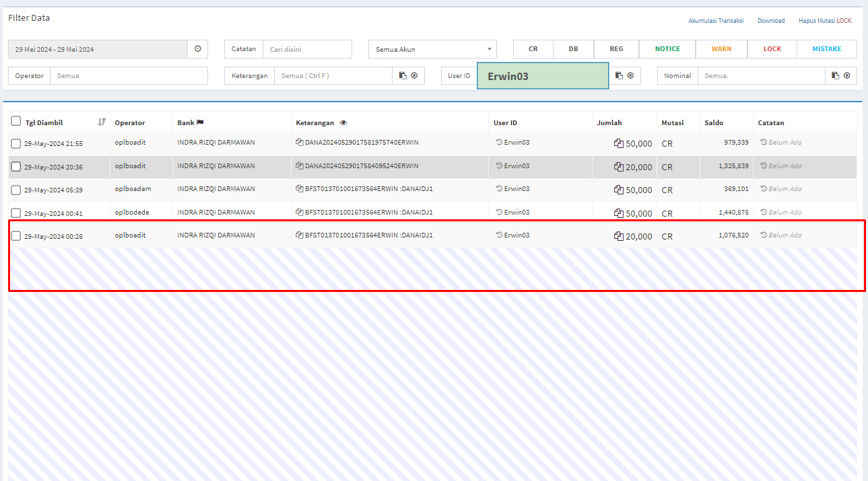Tick the checkbox for the 29-May-2024 20:36 row
The height and width of the screenshot is (481, 868).
tap(16, 166)
